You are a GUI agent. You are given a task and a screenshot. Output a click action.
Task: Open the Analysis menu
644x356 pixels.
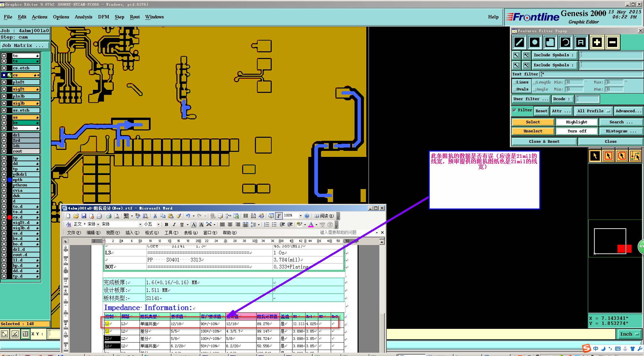[84, 17]
